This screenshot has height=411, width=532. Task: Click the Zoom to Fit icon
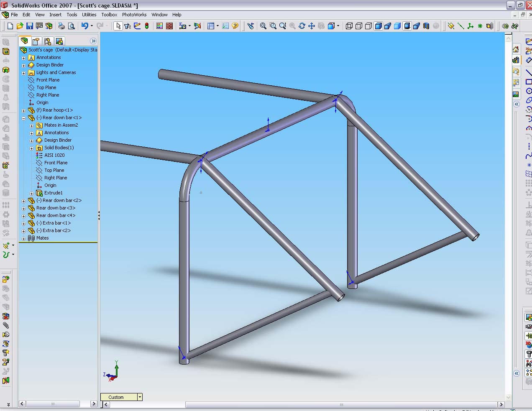tap(263, 26)
